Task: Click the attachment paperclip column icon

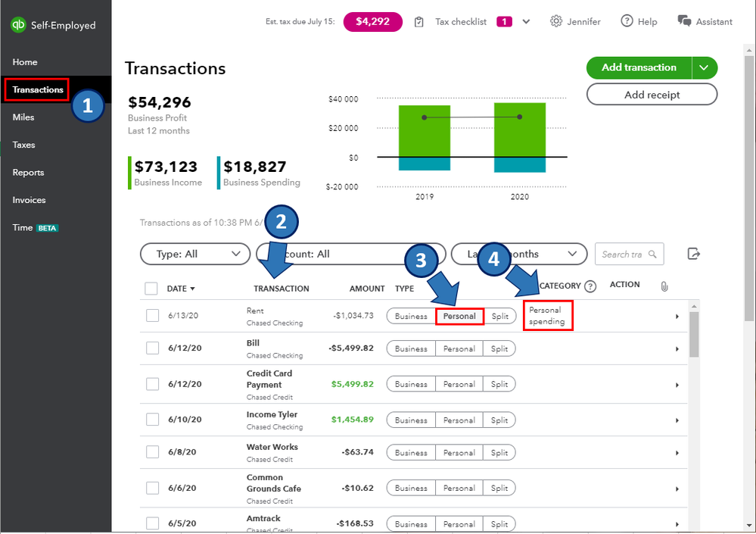Action: (x=664, y=286)
